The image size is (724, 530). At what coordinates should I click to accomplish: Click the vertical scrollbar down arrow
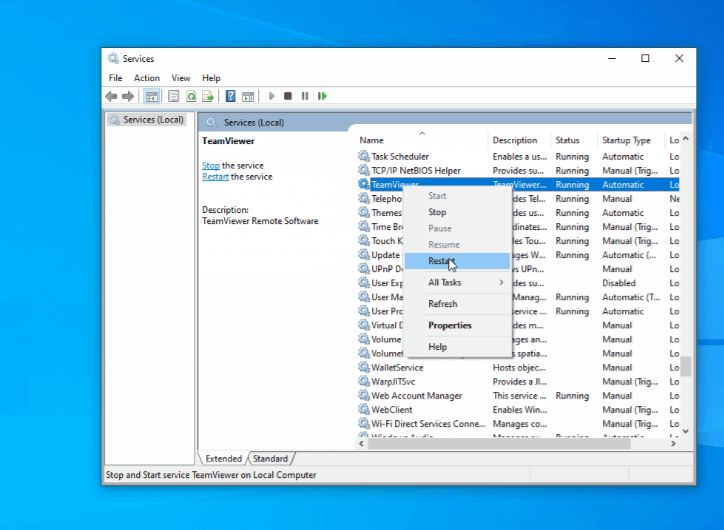(x=686, y=431)
